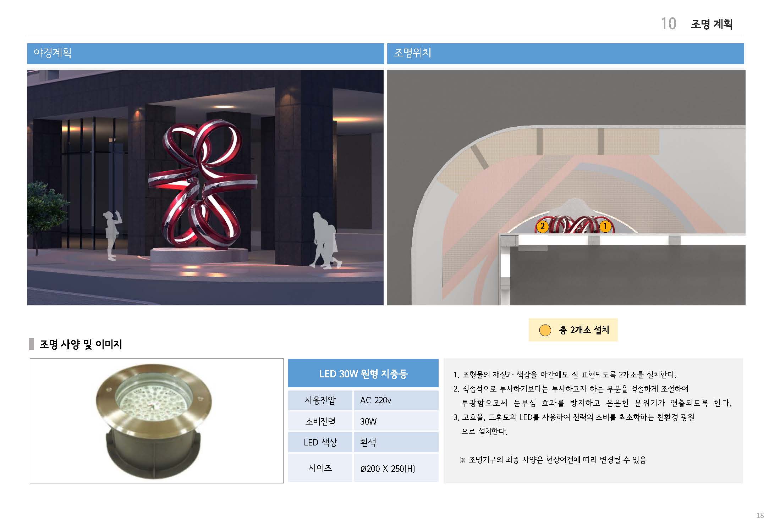Click the 조명 사양 및 이미지 heading
This screenshot has width=769, height=532.
81,344
